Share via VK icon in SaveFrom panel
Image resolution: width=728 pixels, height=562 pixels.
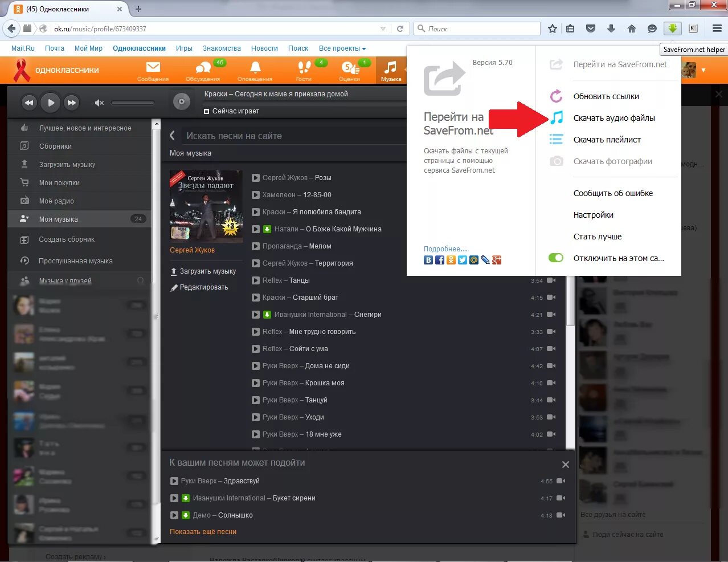[428, 260]
